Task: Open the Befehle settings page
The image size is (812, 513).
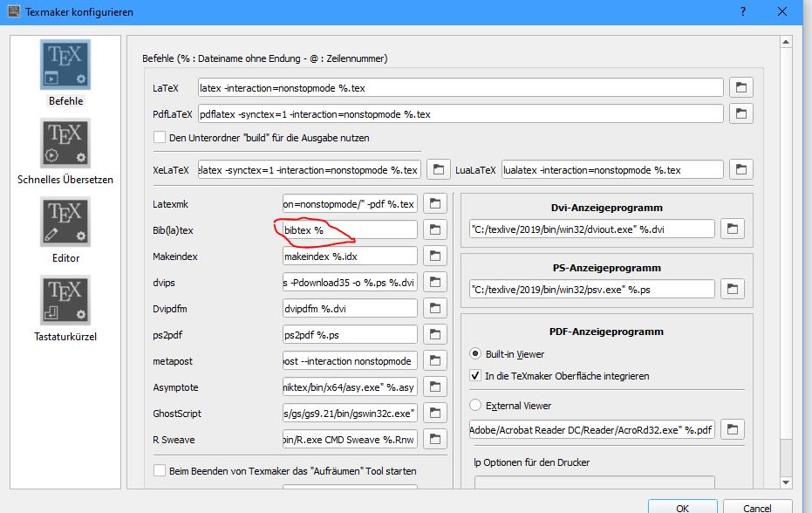Action: click(65, 72)
